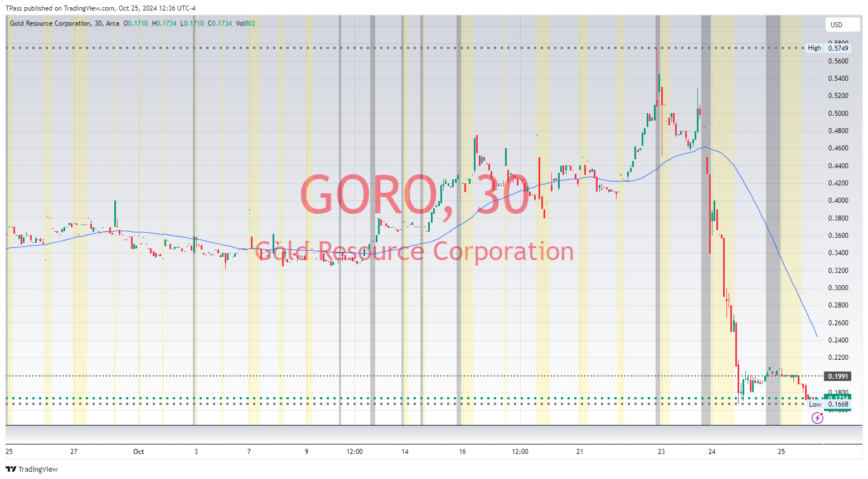This screenshot has width=868, height=479.
Task: Click the '24' date on time axis
Action: pyautogui.click(x=712, y=452)
